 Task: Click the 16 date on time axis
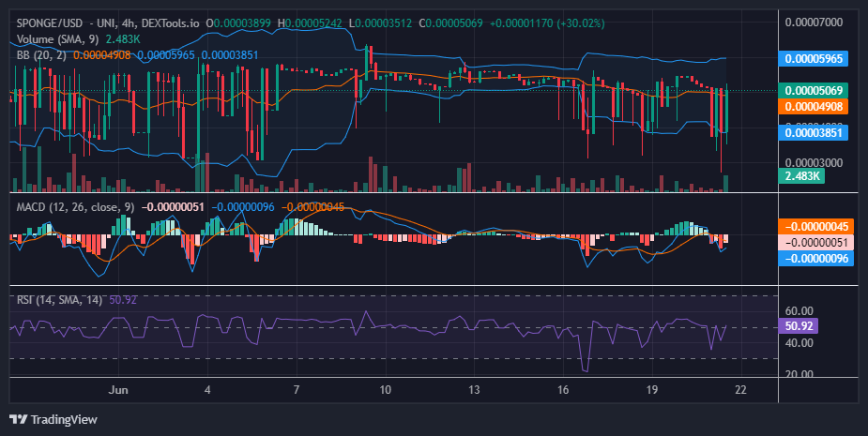(563, 389)
